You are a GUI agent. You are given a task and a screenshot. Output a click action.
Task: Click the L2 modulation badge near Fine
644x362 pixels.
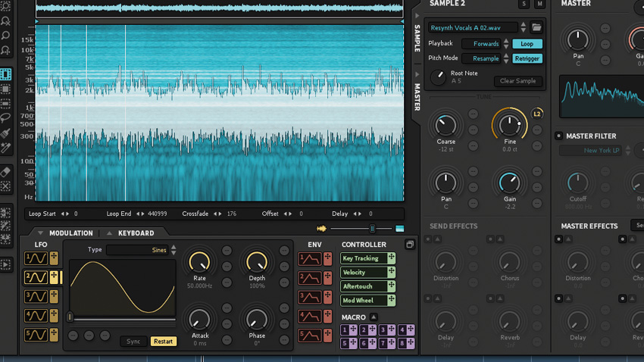click(537, 114)
